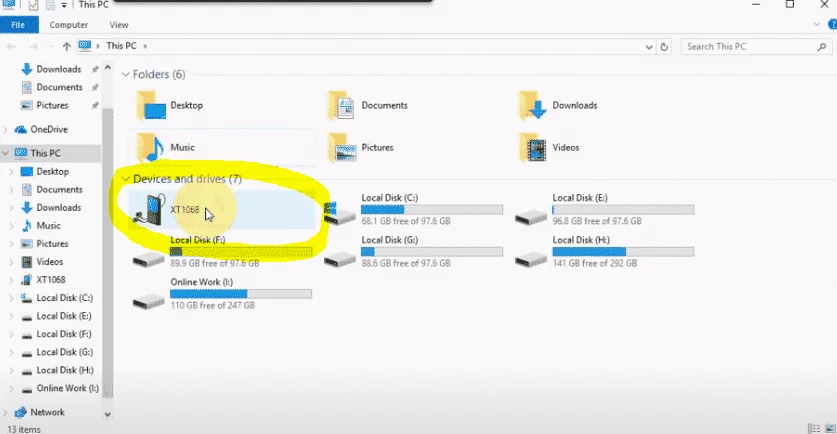The width and height of the screenshot is (837, 434).
Task: Open the Downloads folder icon in Folders
Action: click(532, 106)
